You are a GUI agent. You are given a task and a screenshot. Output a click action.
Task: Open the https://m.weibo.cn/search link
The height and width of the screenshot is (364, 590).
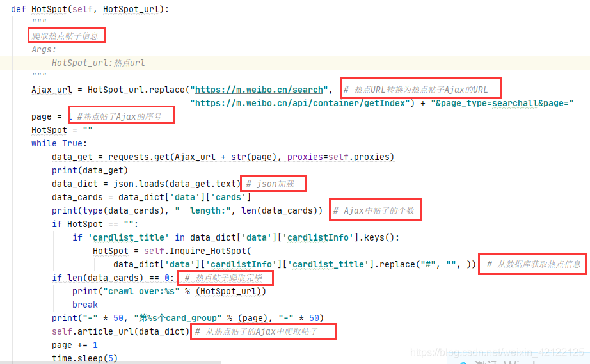coord(259,90)
